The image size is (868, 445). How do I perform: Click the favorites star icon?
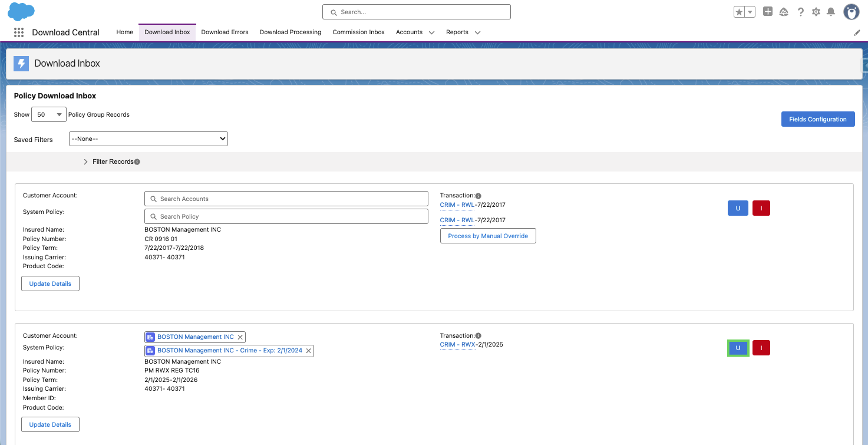pyautogui.click(x=739, y=12)
